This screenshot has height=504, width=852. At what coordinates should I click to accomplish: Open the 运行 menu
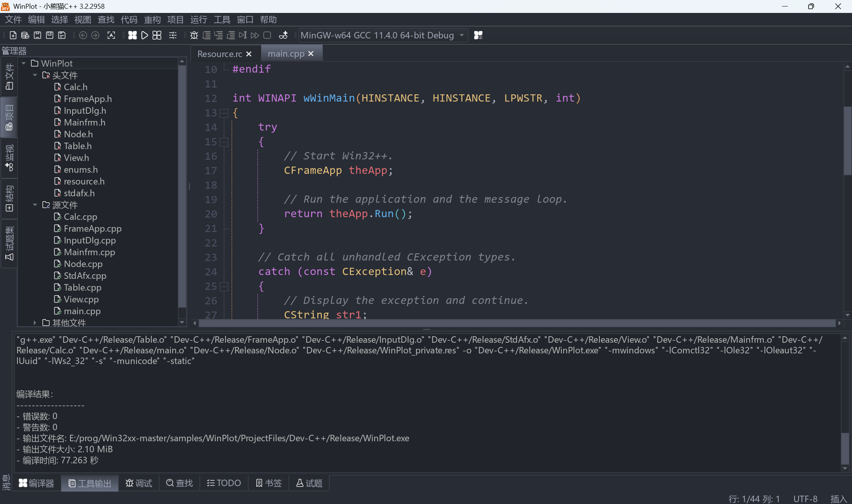(x=198, y=19)
